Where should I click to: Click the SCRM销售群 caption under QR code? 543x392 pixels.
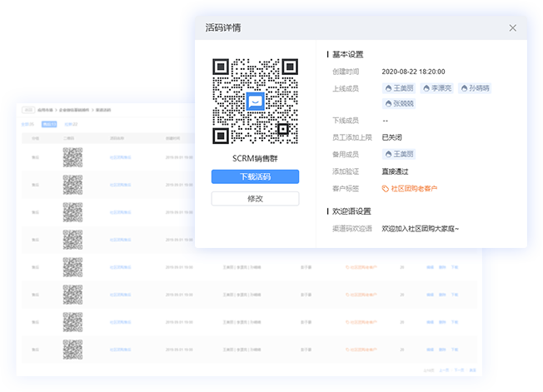[x=255, y=158]
